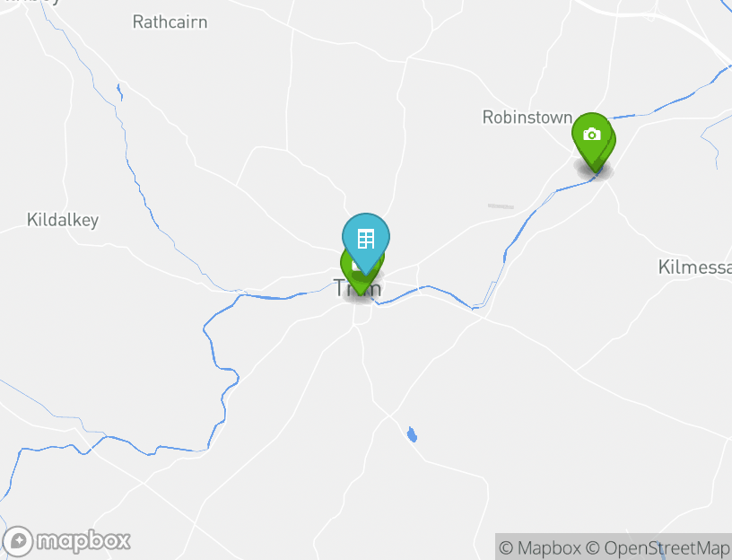Select the Kildalkey place label
Image resolution: width=732 pixels, height=560 pixels.
click(63, 220)
